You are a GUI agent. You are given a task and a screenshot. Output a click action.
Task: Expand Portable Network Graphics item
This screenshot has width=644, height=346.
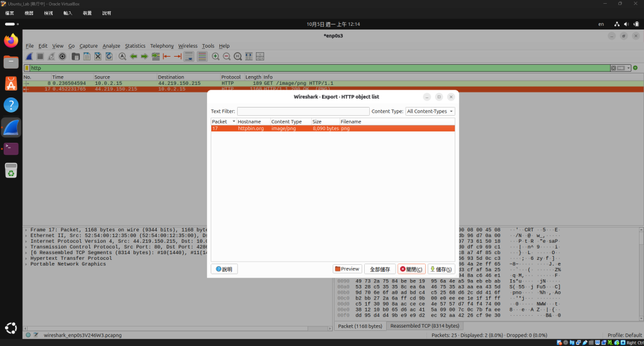click(26, 264)
